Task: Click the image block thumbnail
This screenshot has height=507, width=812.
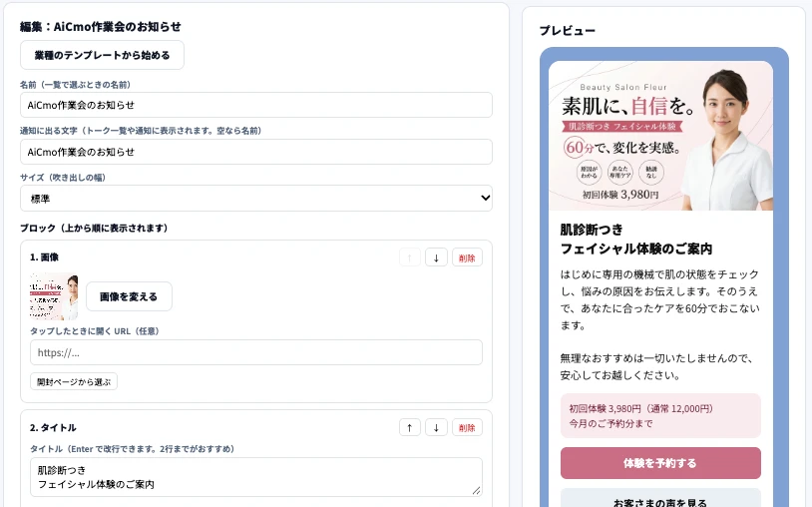Action: click(x=54, y=296)
